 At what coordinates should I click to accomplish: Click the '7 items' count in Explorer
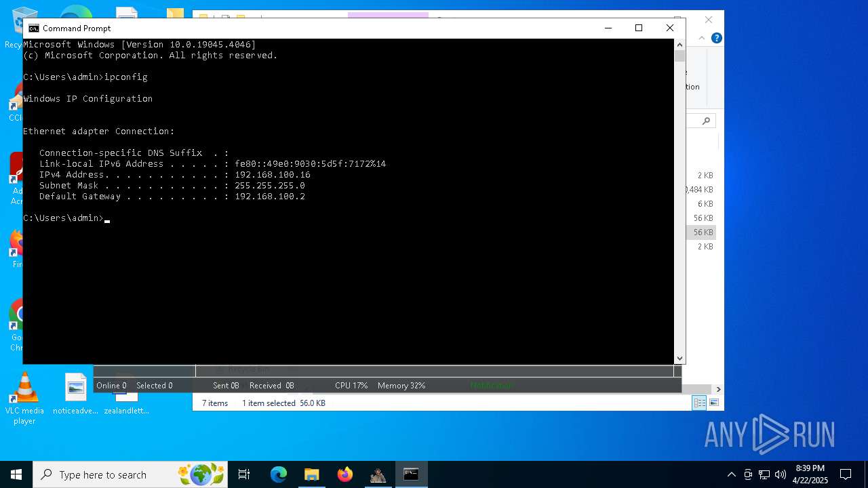click(x=215, y=403)
